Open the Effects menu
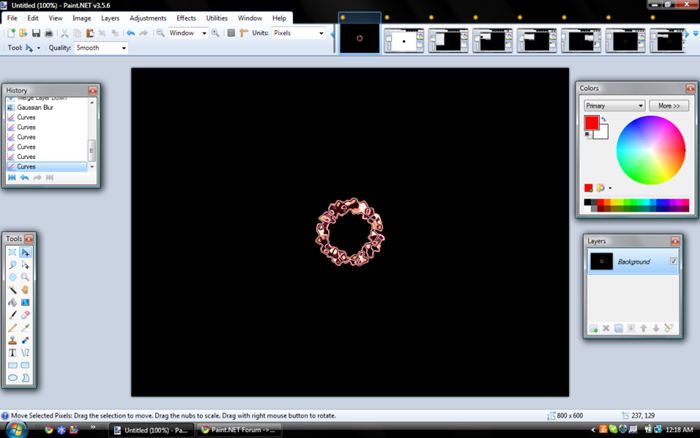 (x=186, y=18)
